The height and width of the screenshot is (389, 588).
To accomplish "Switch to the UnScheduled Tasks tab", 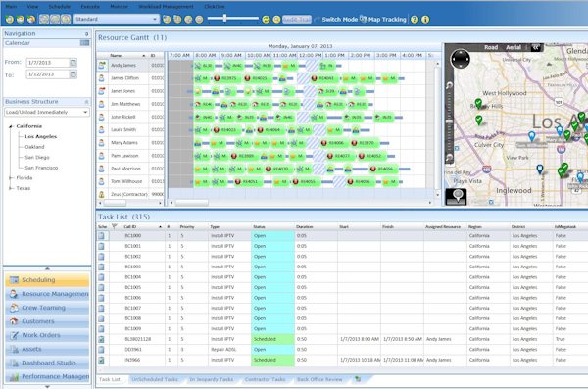I will (x=155, y=379).
